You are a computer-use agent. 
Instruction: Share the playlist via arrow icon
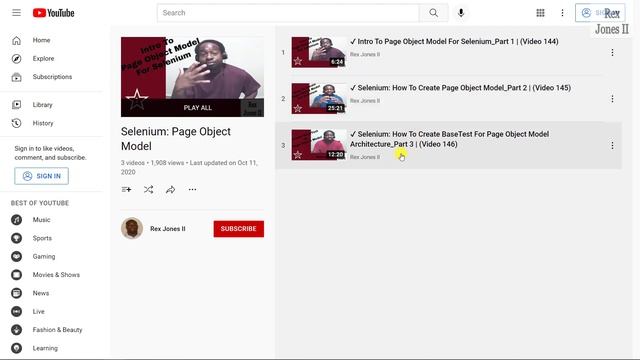click(171, 189)
